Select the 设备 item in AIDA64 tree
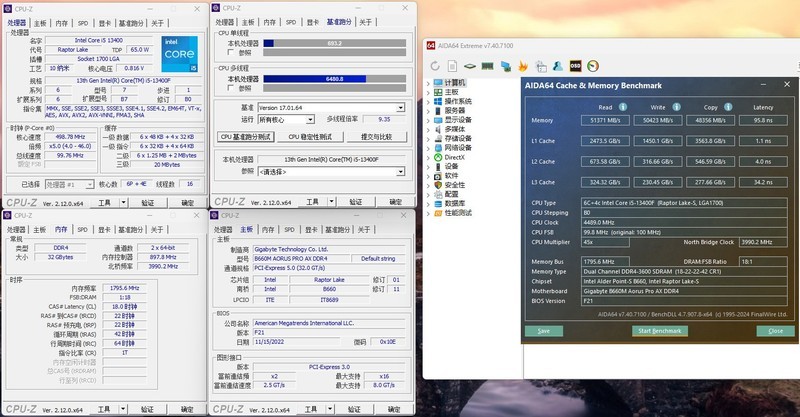The image size is (800, 417). [451, 166]
